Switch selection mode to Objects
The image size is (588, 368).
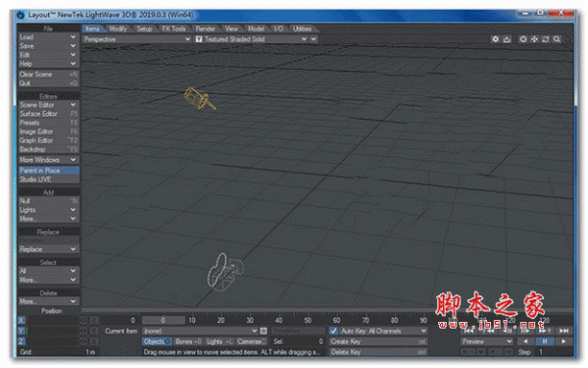pyautogui.click(x=157, y=342)
